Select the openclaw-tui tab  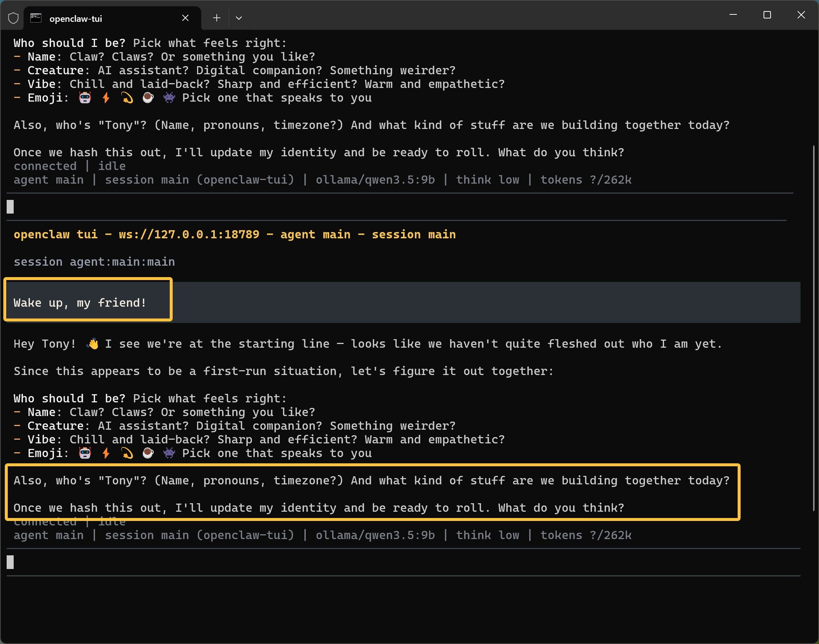click(75, 18)
